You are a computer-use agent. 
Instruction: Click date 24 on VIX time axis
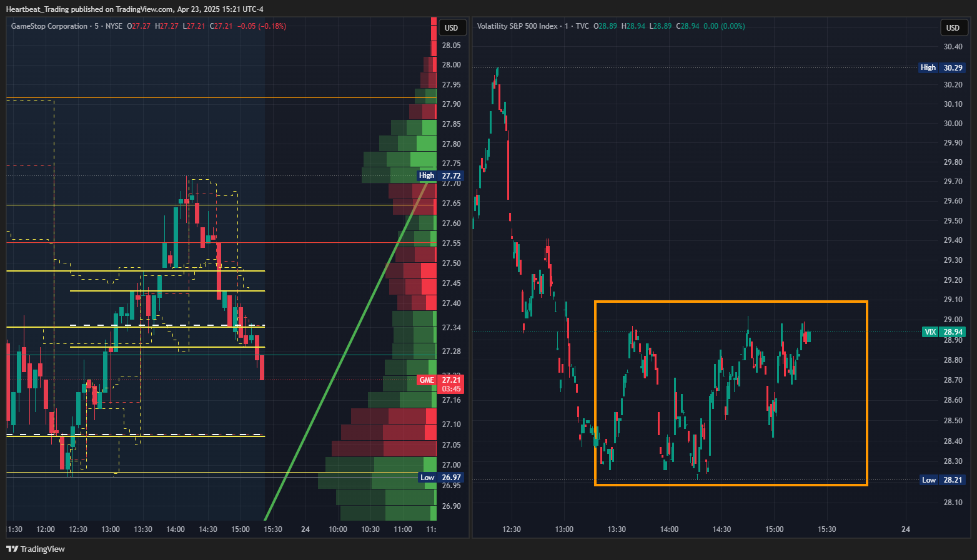pyautogui.click(x=906, y=529)
